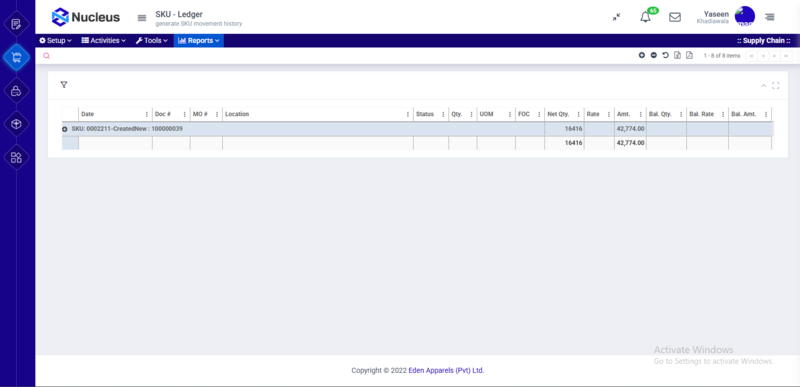Viewport: 800px width, 387px height.
Task: Open the Activities menu
Action: point(104,41)
